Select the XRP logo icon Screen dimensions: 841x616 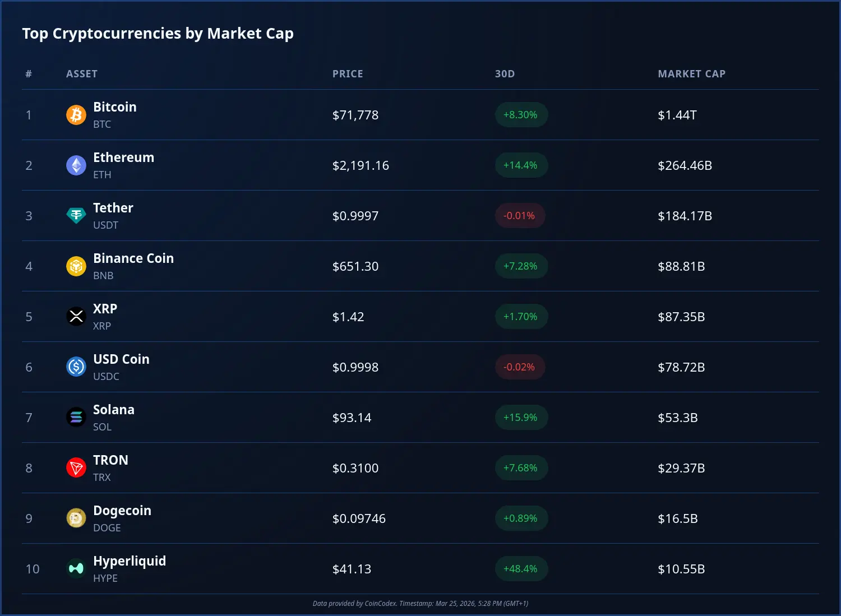point(76,317)
